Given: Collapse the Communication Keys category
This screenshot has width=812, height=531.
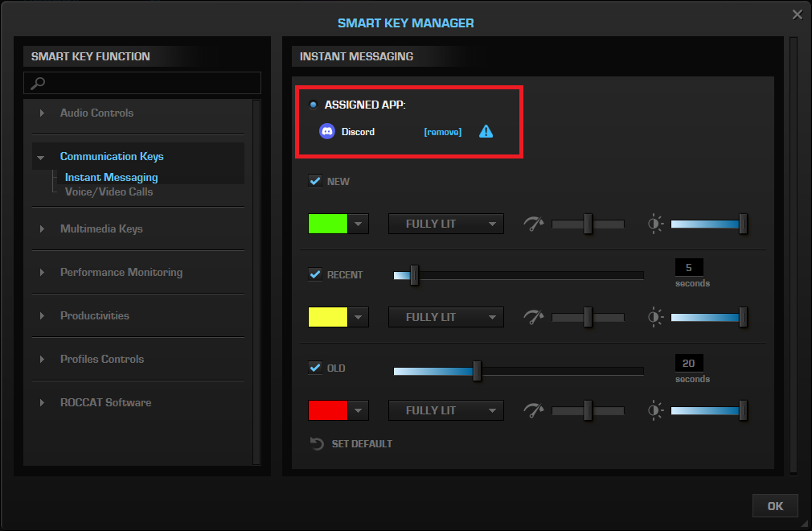Looking at the screenshot, I should (x=41, y=157).
